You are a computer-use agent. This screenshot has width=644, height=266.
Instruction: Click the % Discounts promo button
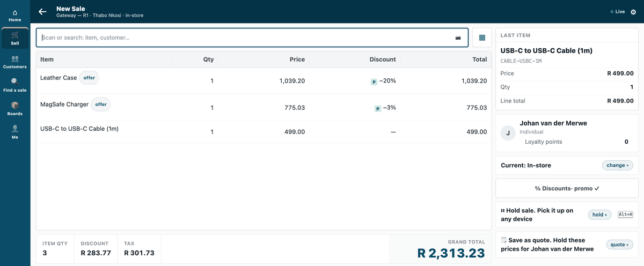(x=567, y=188)
